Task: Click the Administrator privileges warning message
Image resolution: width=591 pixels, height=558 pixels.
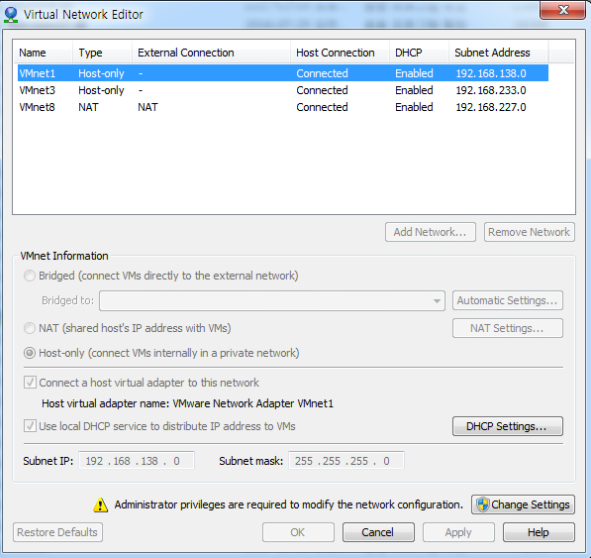Action: coord(288,504)
